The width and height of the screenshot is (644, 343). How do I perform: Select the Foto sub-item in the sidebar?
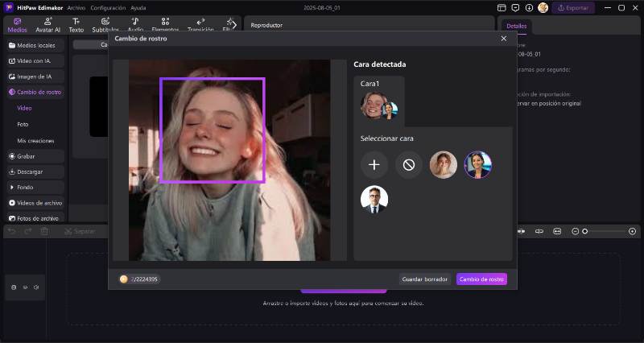tap(23, 124)
